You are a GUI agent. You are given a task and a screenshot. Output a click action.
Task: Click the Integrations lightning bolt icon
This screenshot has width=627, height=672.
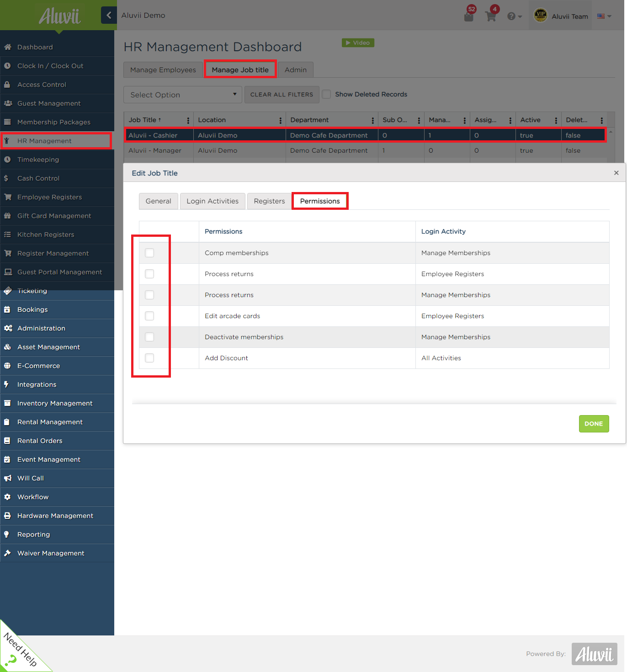tap(7, 384)
